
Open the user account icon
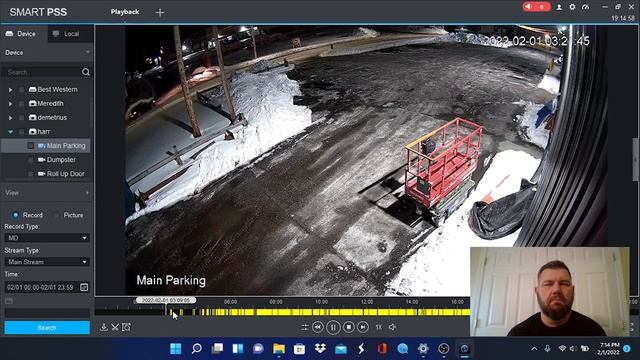tap(559, 7)
